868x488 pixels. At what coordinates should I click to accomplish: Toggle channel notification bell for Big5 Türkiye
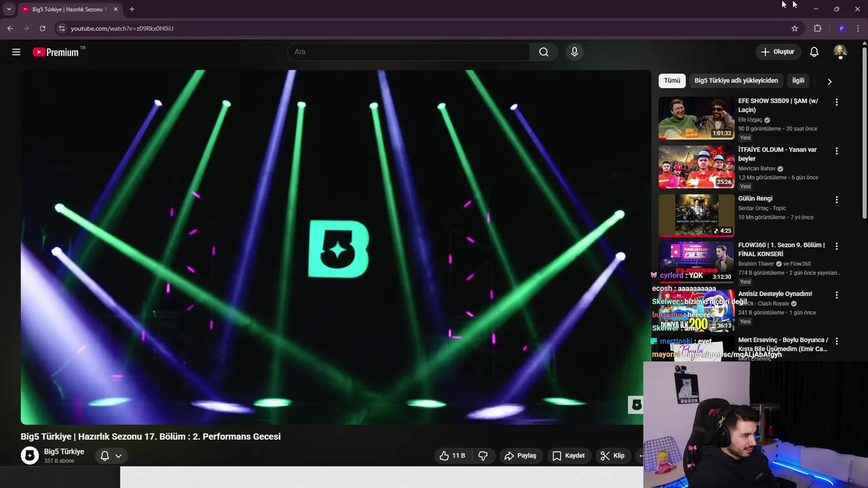point(104,456)
